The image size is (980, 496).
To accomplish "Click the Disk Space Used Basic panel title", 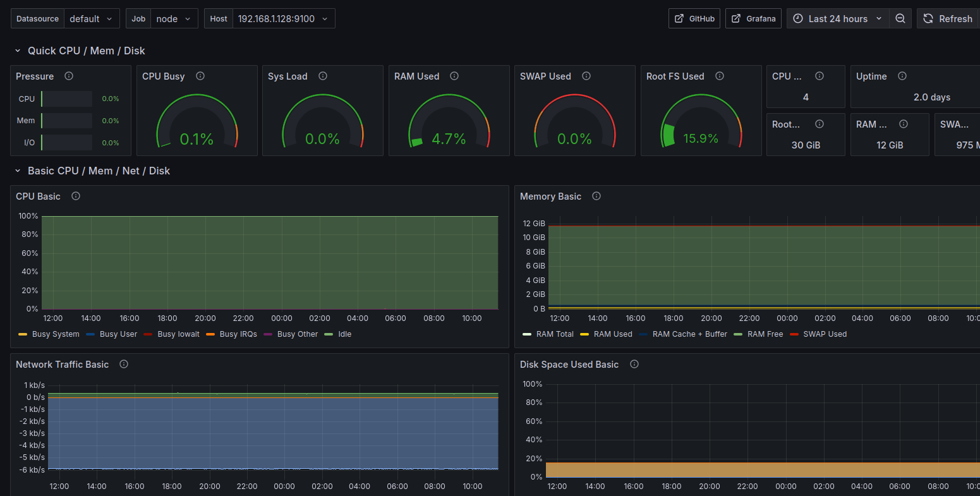I will click(569, 365).
